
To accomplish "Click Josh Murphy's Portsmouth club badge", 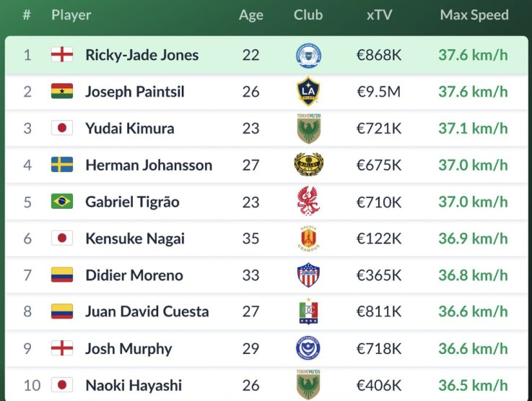I will coord(308,349).
